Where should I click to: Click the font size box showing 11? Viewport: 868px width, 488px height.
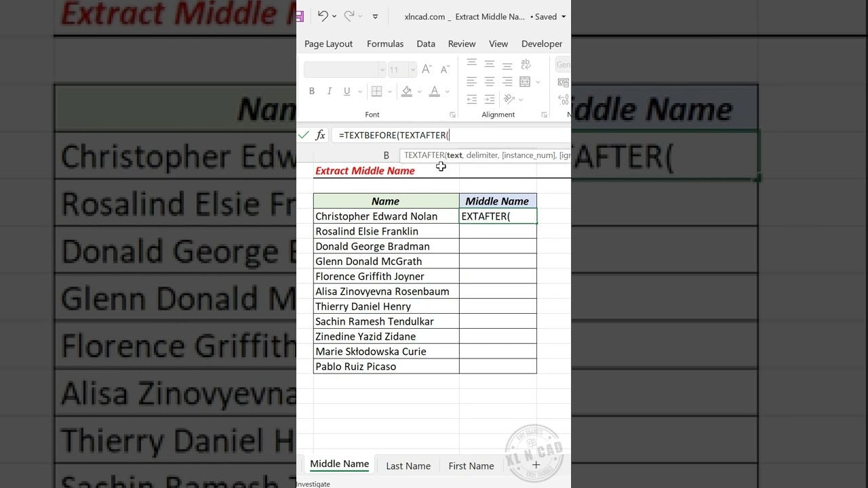pyautogui.click(x=398, y=69)
